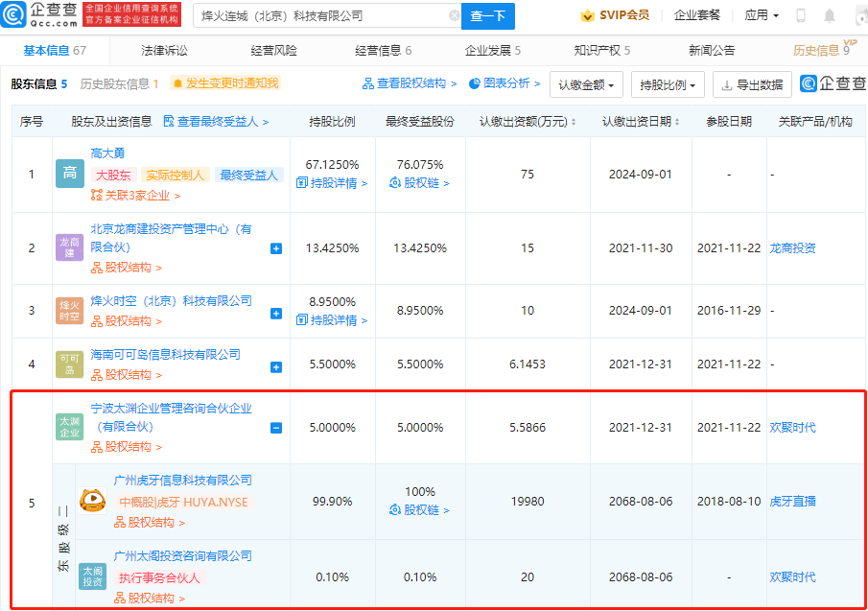868x611 pixels.
Task: Click the 查一下 search button
Action: [487, 16]
